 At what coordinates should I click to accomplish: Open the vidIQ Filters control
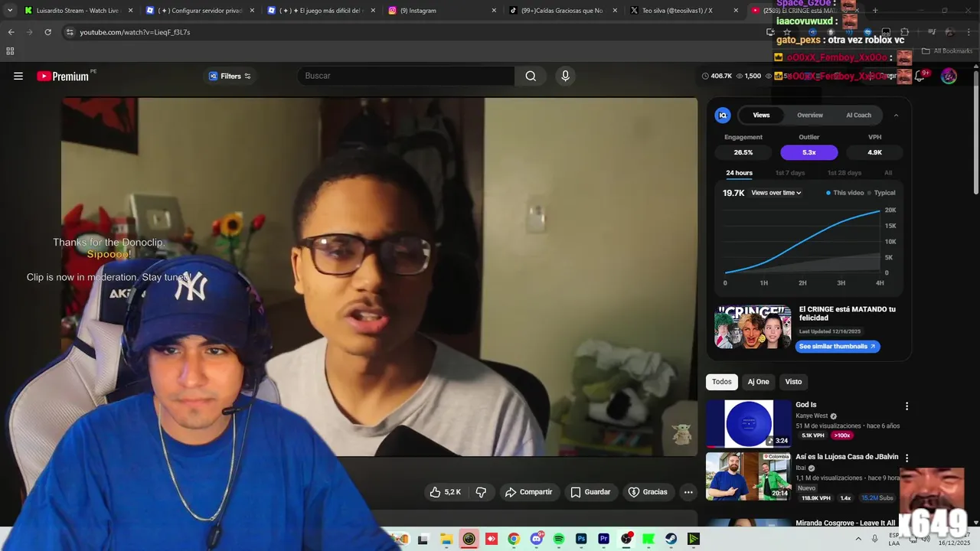[x=230, y=76]
